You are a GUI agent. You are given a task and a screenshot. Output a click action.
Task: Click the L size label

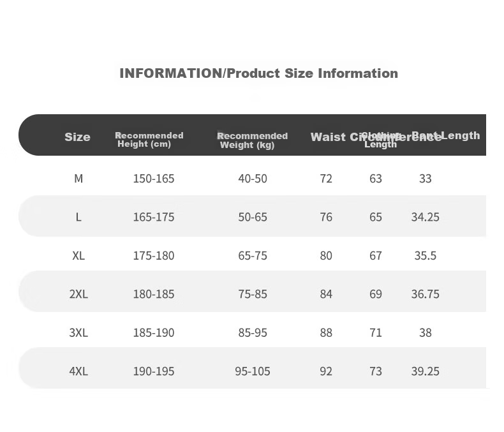coord(78,217)
